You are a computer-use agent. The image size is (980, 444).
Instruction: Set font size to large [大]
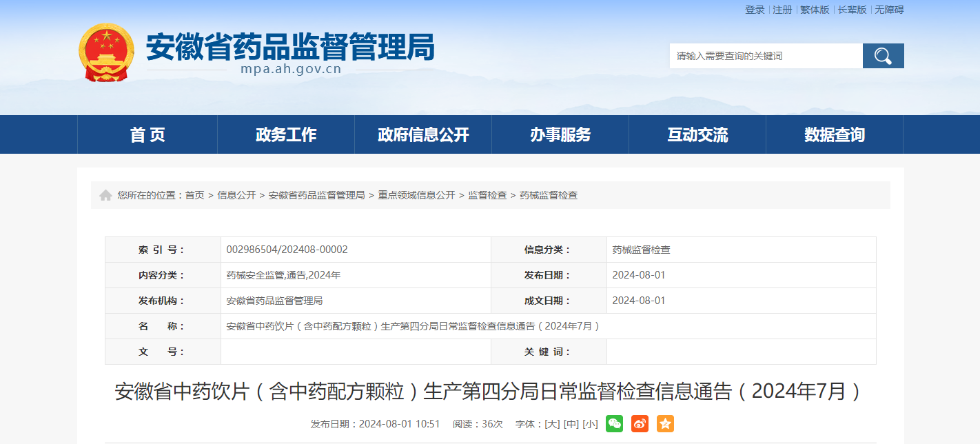click(x=552, y=424)
